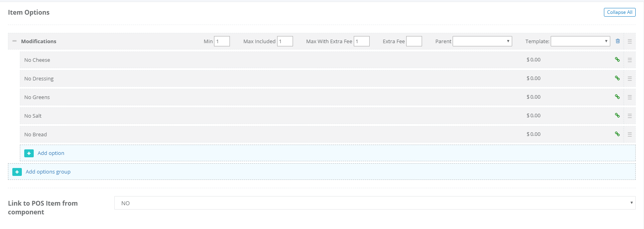The height and width of the screenshot is (229, 644).
Task: Focus the Max Included input field
Action: 285,41
